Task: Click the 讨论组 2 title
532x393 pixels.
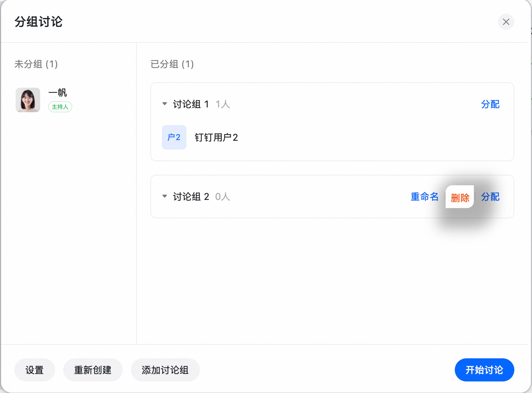Action: pyautogui.click(x=191, y=197)
